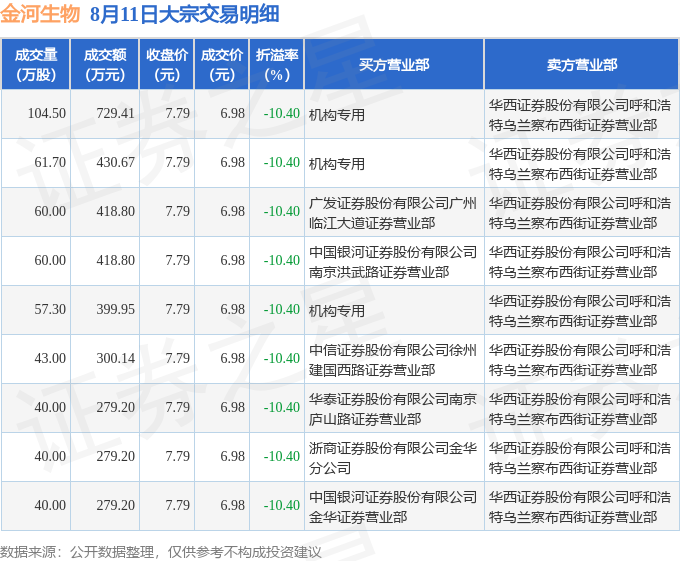
Task: Click the 8月11日大宗交易明细 heading
Action: 184,14
